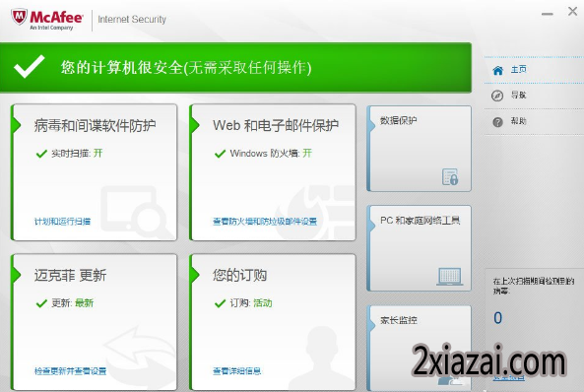This screenshot has height=392, width=584.
Task: Click the 病毒和间谍软件防护 heading
Action: [x=95, y=125]
